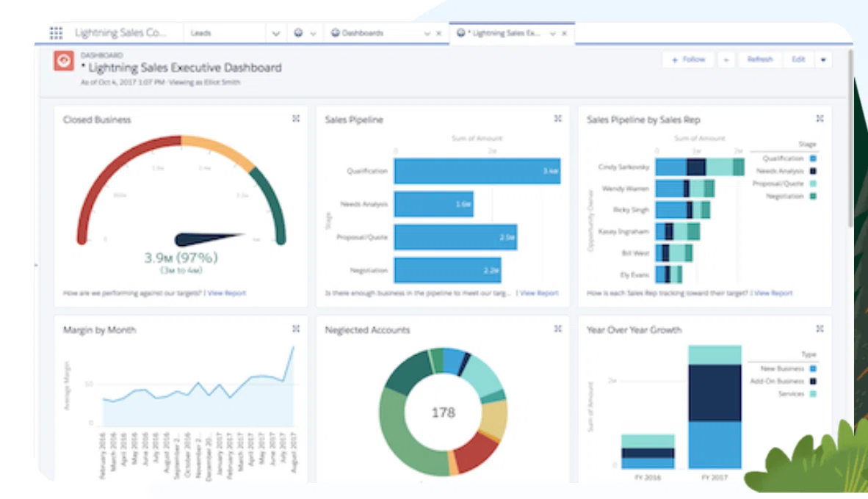Expand the Year Over Year Growth chart

click(x=820, y=329)
